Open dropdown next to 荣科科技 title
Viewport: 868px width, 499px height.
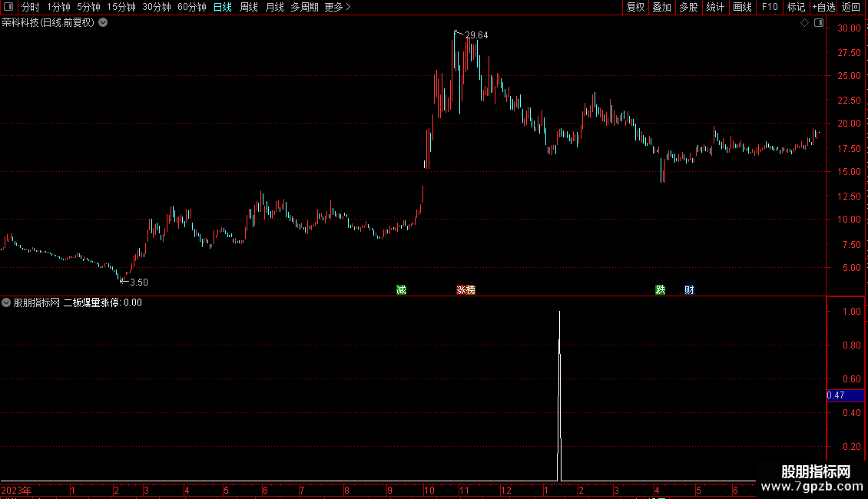pos(103,23)
